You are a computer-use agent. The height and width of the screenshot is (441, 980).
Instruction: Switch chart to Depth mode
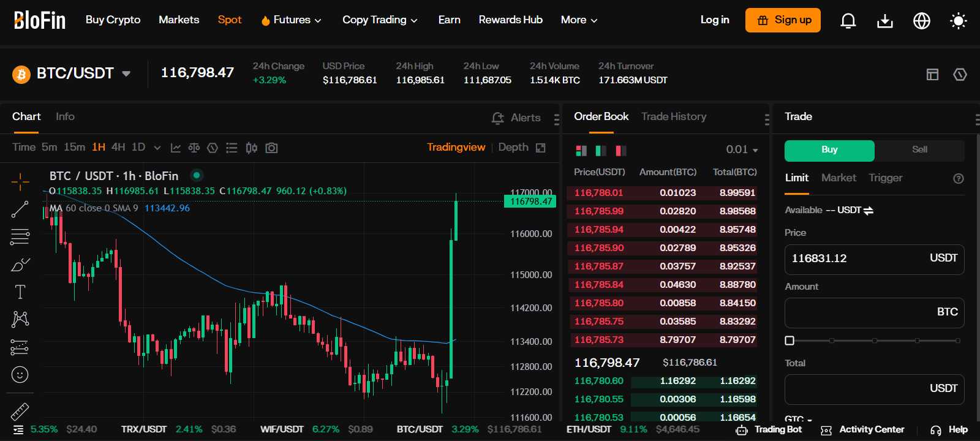tap(513, 147)
